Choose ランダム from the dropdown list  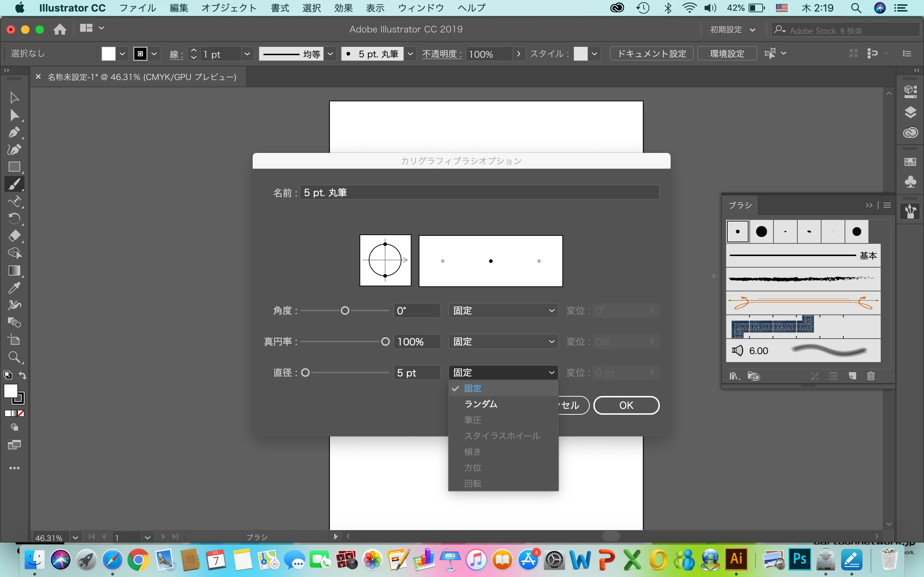(x=481, y=404)
